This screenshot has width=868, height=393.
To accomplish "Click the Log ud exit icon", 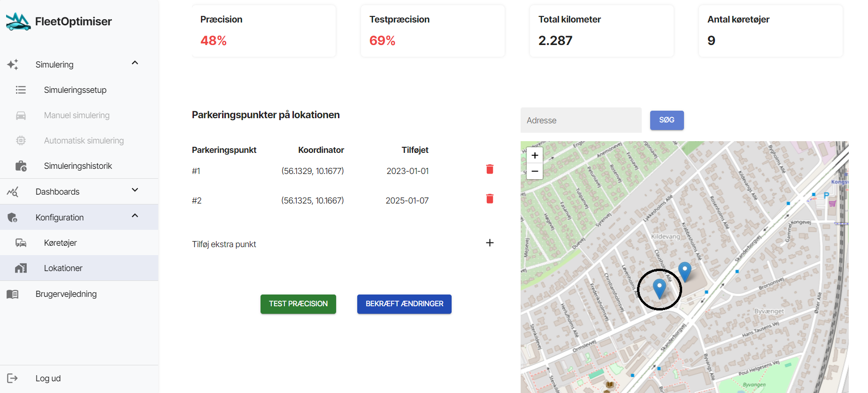I will (x=13, y=378).
